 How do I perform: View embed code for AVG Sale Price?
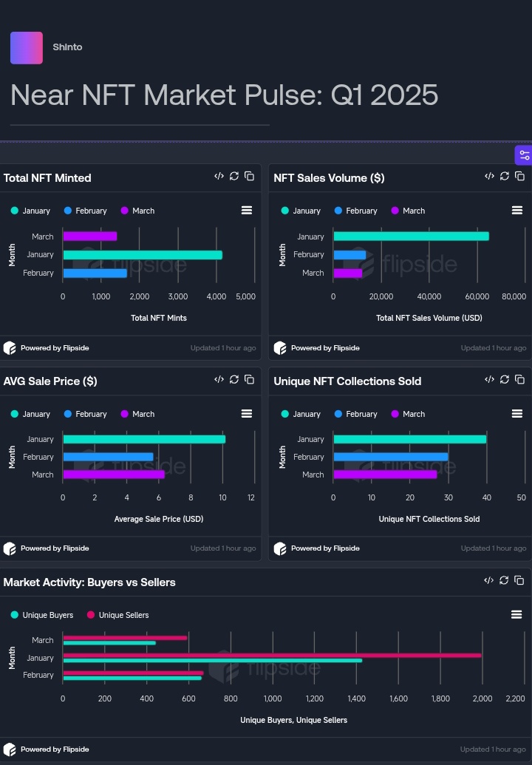pyautogui.click(x=219, y=380)
